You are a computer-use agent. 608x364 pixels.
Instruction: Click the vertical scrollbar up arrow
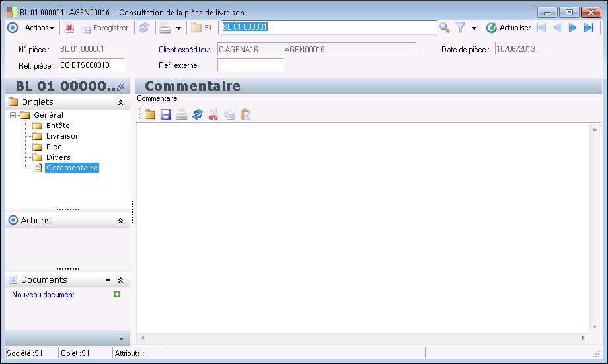click(595, 129)
